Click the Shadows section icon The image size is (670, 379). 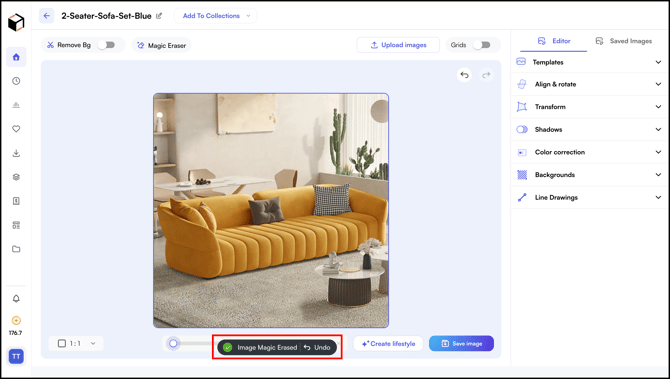[x=522, y=129]
